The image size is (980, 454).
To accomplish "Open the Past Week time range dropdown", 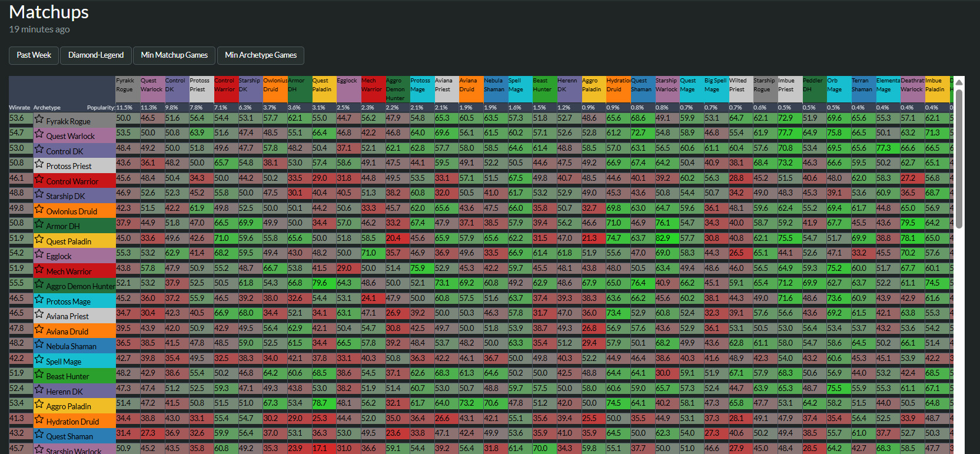I will click(34, 55).
